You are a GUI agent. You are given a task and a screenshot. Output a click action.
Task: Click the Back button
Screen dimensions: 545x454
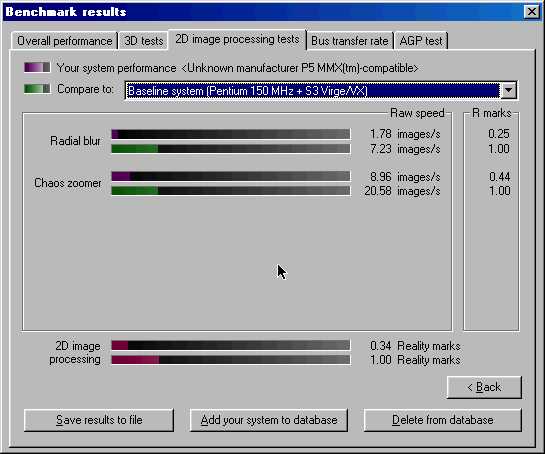pos(484,387)
